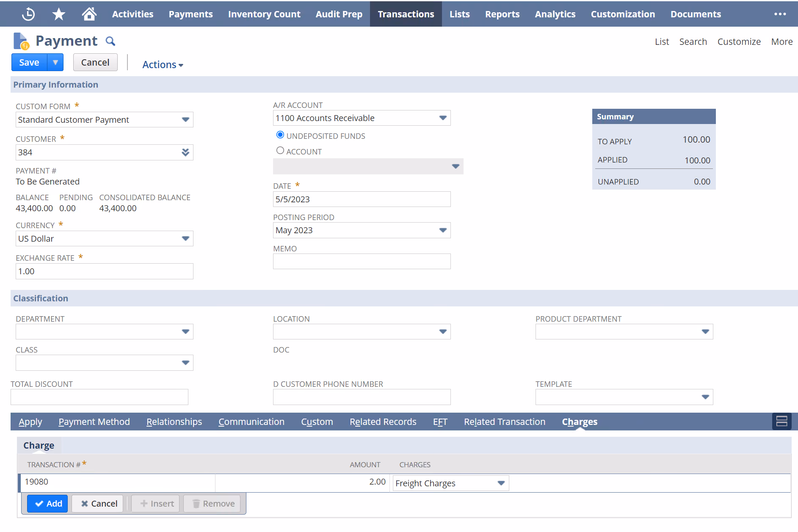Open Save button dropdown arrow
The image size is (798, 532).
(55, 62)
